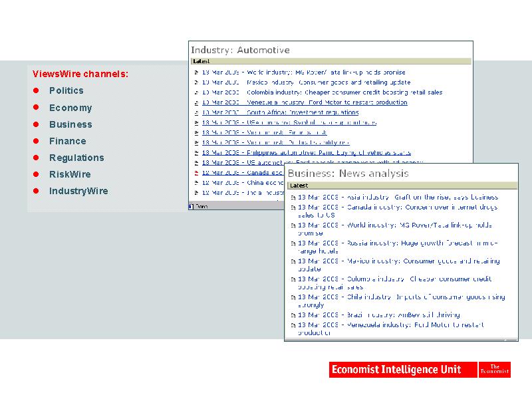Screen dimensions: 532x399
Task: Open Colombia industry headline in News analysis
Action: coord(395,283)
